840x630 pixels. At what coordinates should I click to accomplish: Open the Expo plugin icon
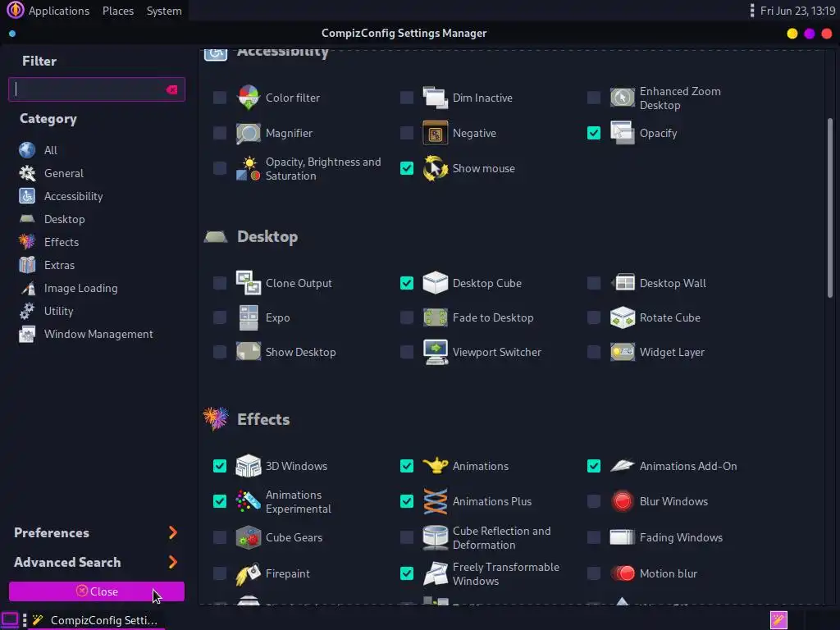pyautogui.click(x=248, y=317)
